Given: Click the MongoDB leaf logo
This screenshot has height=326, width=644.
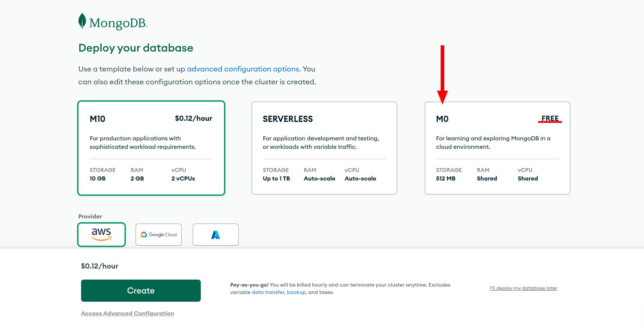Looking at the screenshot, I should [x=82, y=21].
